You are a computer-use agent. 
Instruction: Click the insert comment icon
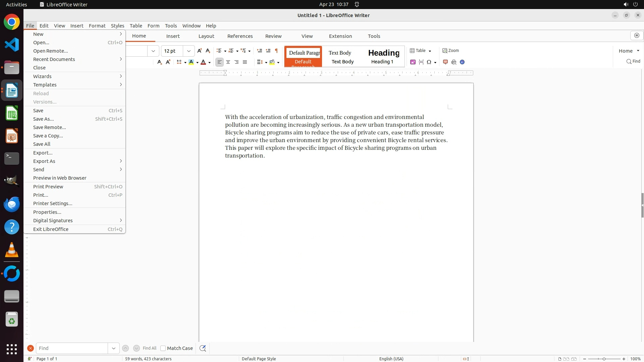[445, 62]
